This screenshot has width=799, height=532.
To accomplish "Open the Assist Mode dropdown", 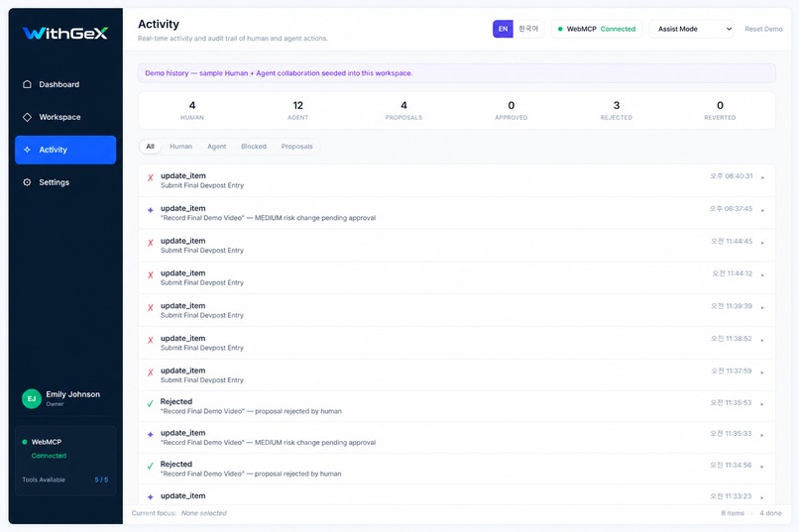I will coord(692,29).
